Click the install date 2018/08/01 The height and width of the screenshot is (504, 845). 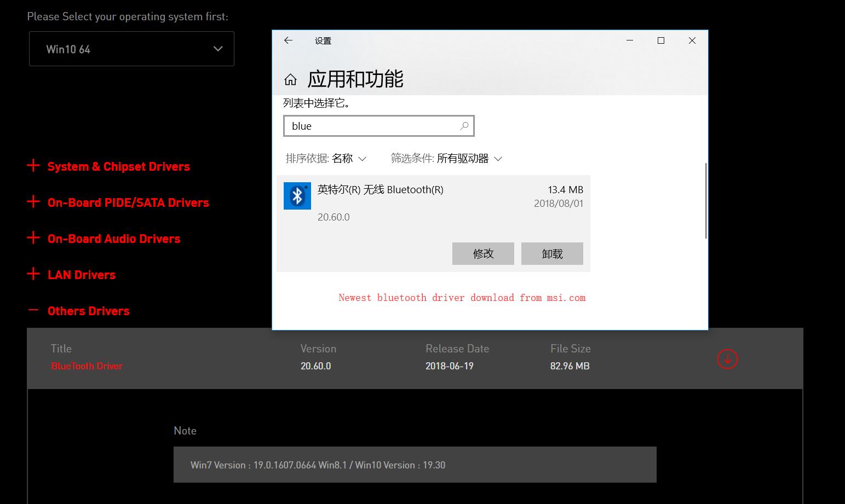point(559,204)
